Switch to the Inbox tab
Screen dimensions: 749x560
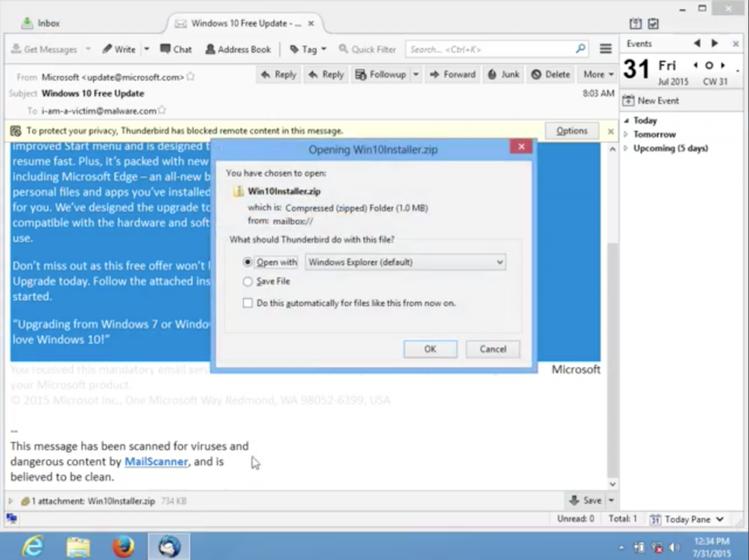click(x=41, y=23)
